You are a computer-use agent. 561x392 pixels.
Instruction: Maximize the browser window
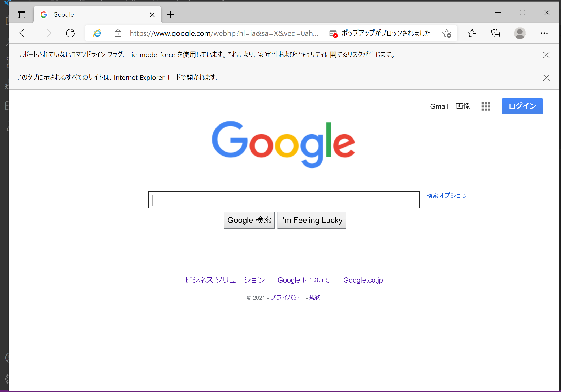point(522,12)
